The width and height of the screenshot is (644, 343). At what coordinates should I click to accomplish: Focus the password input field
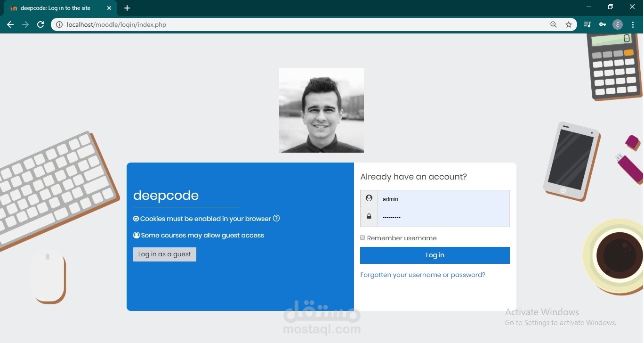[443, 217]
